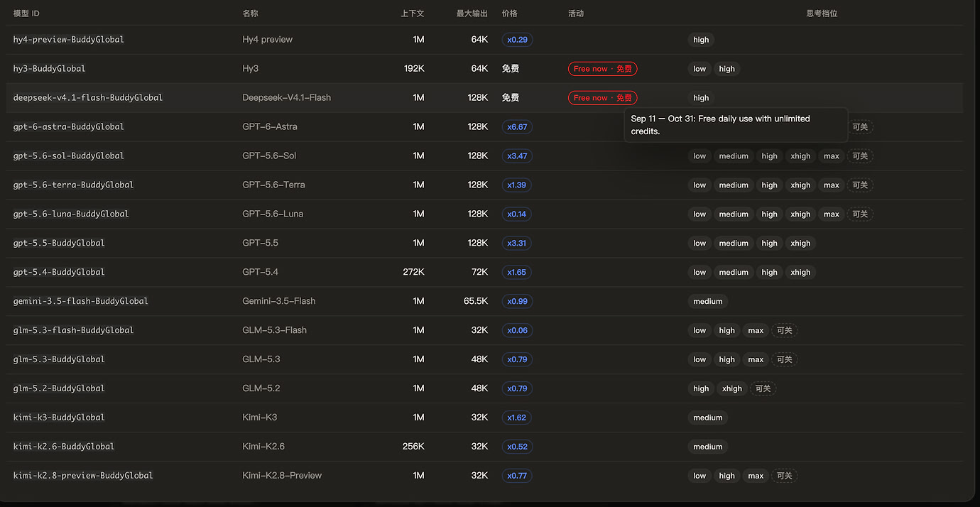Open the kimi-k2.6-BuddyGlobal model entry
980x507 pixels.
click(x=64, y=447)
